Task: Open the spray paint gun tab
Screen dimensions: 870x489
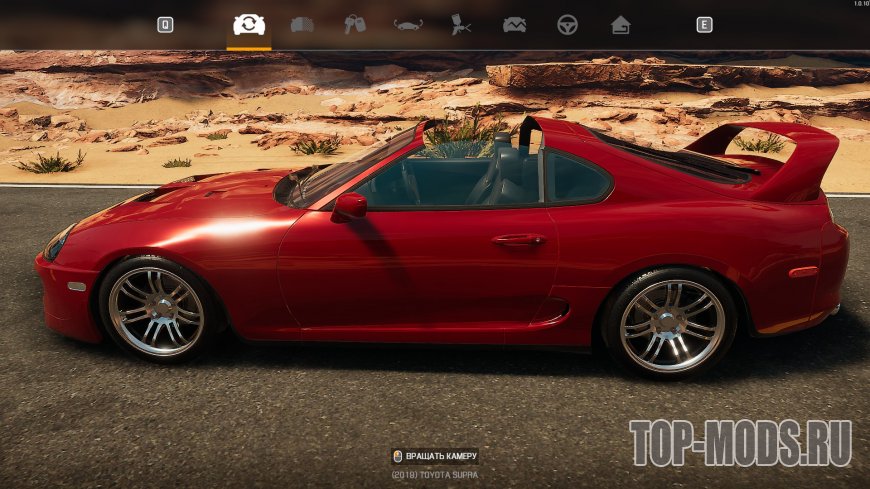Action: 461,25
